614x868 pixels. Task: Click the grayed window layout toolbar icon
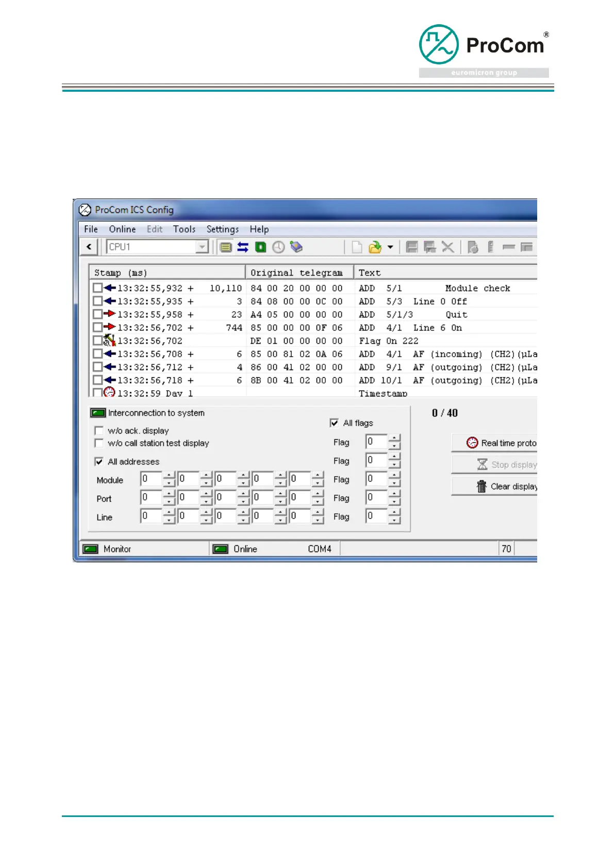tap(526, 247)
